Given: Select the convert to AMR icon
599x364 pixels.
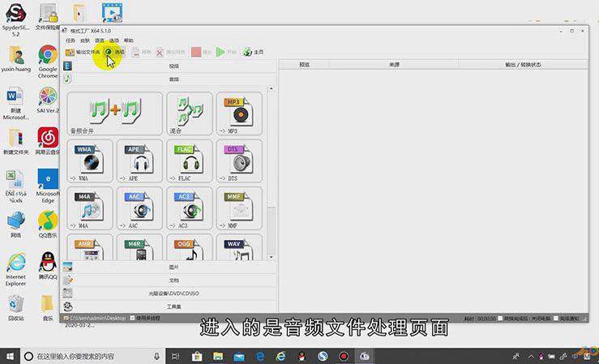Looking at the screenshot, I should coord(90,247).
